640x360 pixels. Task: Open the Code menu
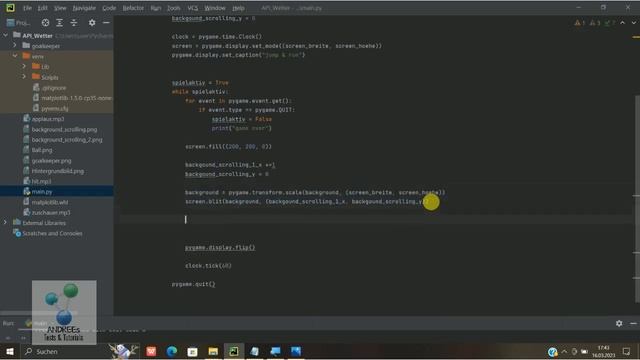[109, 8]
